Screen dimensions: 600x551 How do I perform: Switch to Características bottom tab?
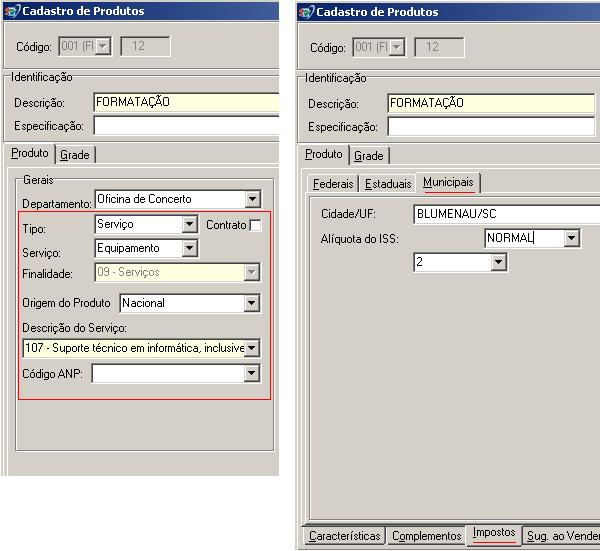tap(344, 536)
